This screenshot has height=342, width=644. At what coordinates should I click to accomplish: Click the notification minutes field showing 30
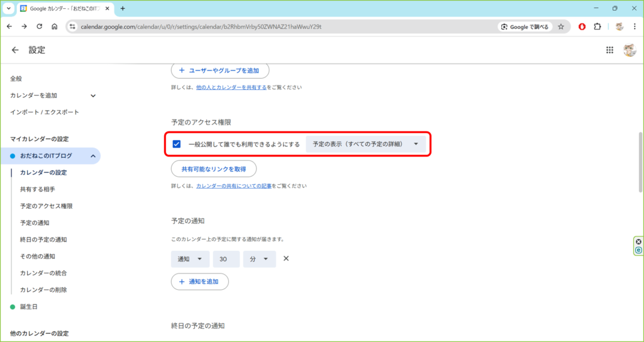(226, 259)
